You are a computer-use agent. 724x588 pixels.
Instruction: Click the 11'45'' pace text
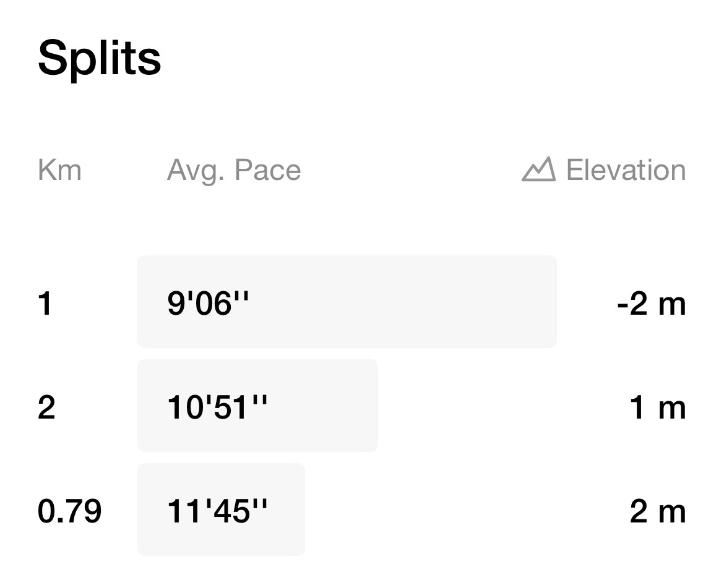tap(217, 511)
